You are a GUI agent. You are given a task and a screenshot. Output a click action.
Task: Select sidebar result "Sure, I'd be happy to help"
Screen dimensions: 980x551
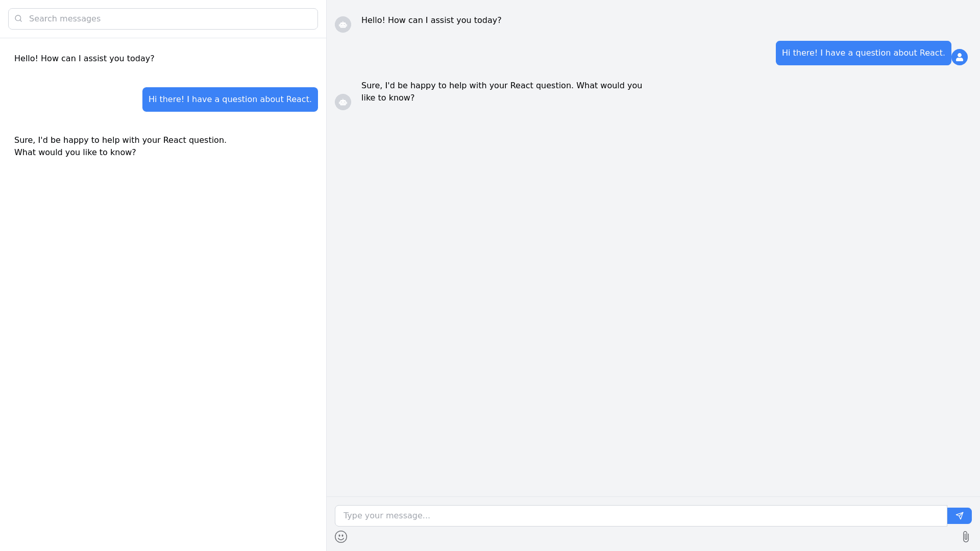coord(120,146)
